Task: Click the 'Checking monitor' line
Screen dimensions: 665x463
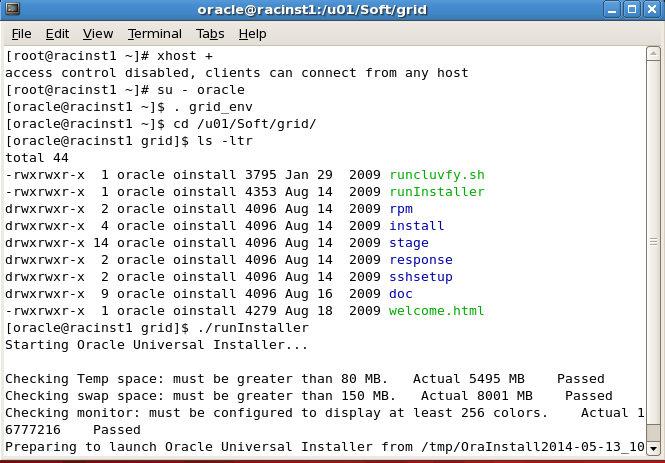Action: (324, 413)
